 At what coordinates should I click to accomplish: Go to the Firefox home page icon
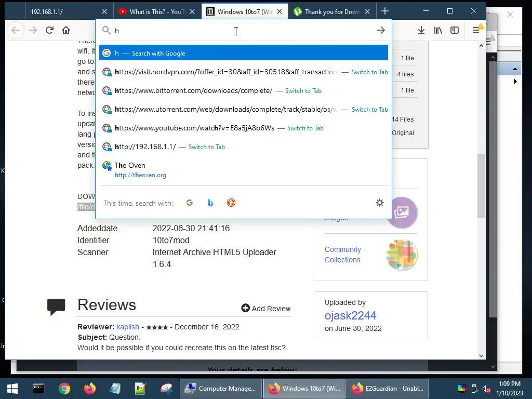pos(66,30)
